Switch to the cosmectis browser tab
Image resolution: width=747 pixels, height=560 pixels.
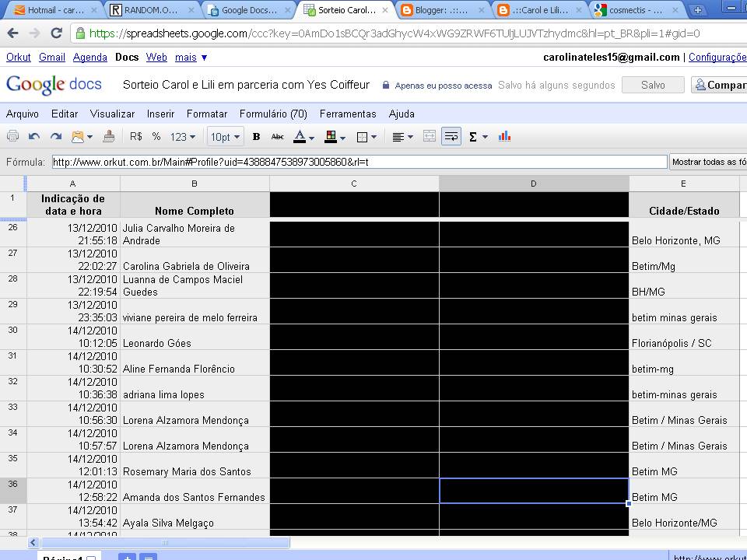[x=637, y=9]
